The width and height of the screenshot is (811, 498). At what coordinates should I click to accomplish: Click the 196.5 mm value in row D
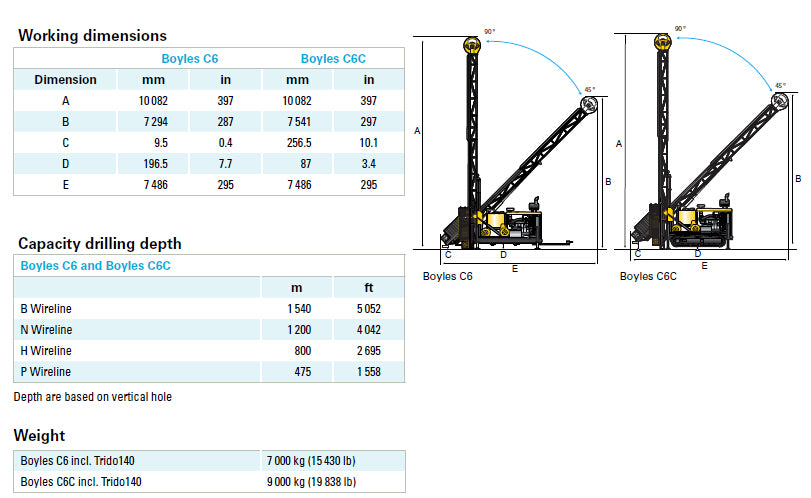coord(156,164)
